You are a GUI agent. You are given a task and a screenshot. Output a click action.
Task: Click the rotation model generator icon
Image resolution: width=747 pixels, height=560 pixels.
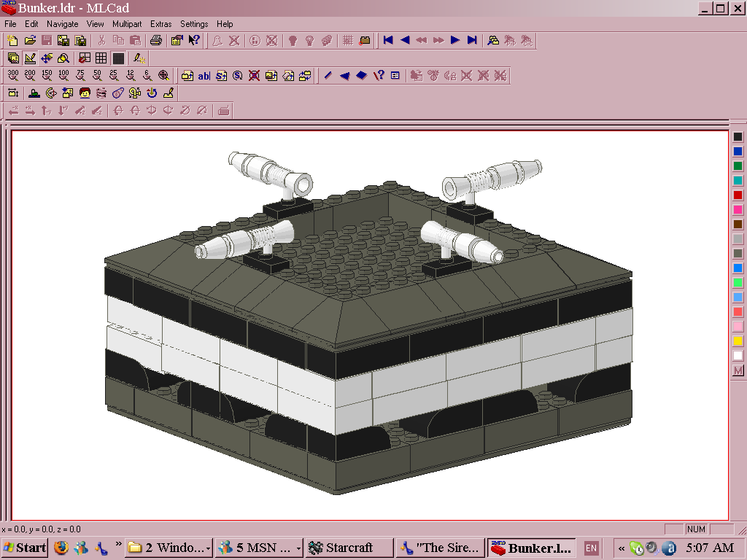(51, 93)
